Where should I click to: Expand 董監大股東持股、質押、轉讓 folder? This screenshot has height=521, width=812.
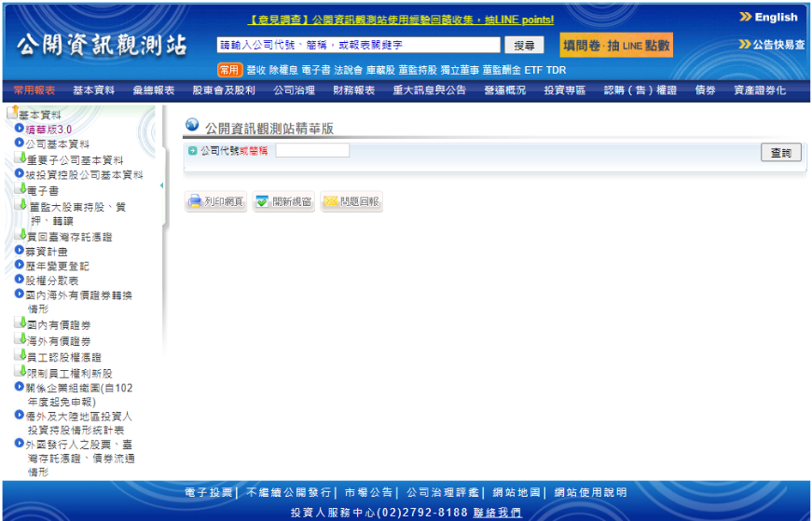click(77, 213)
